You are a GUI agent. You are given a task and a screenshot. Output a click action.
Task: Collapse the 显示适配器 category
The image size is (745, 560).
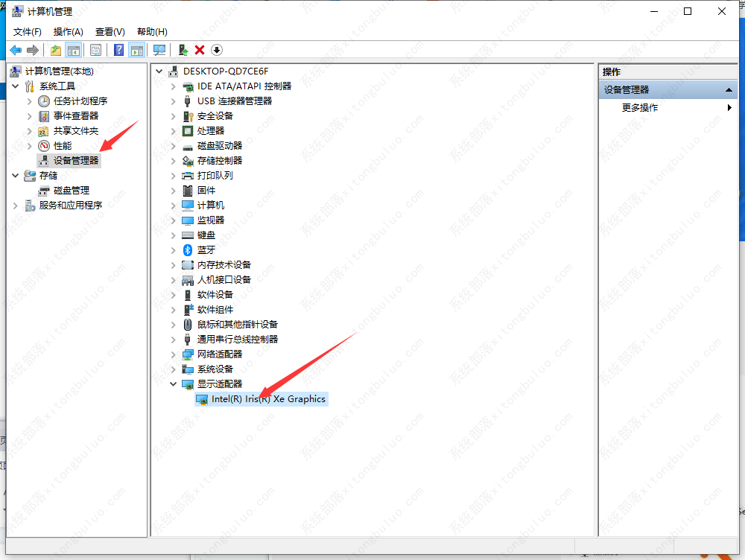[174, 384]
